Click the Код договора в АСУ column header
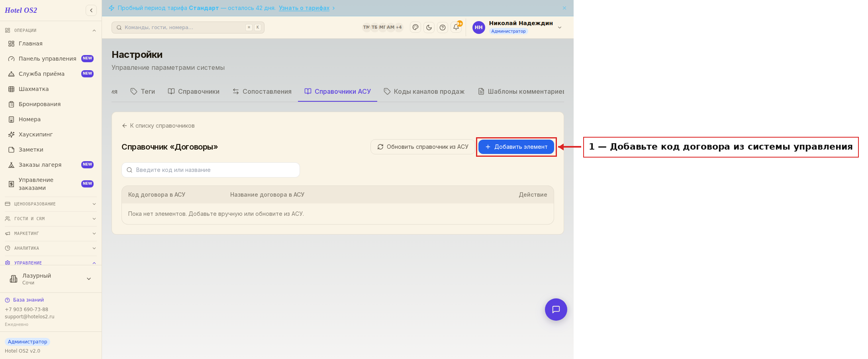 157,195
